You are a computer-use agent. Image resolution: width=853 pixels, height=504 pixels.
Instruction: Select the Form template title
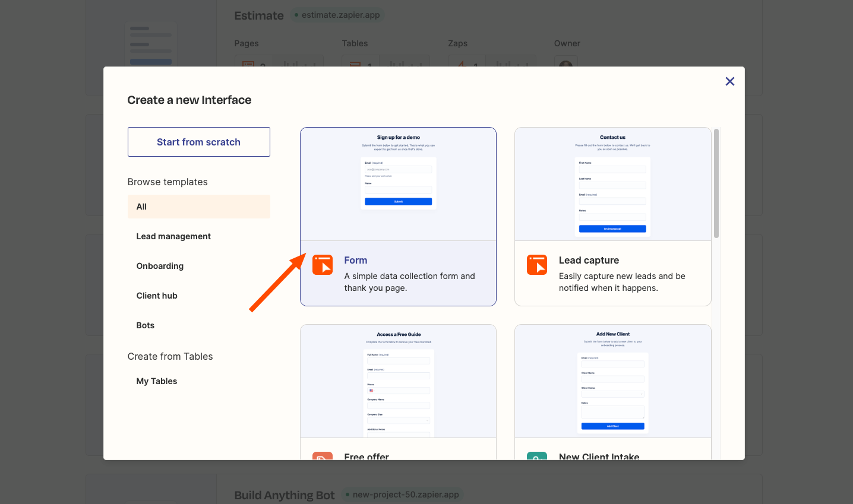[356, 260]
